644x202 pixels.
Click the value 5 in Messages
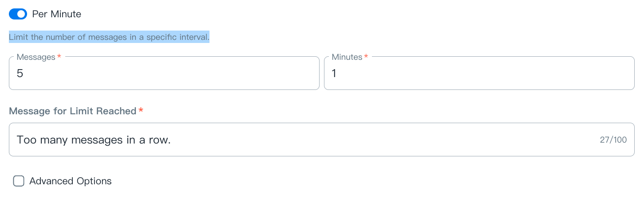[20, 74]
